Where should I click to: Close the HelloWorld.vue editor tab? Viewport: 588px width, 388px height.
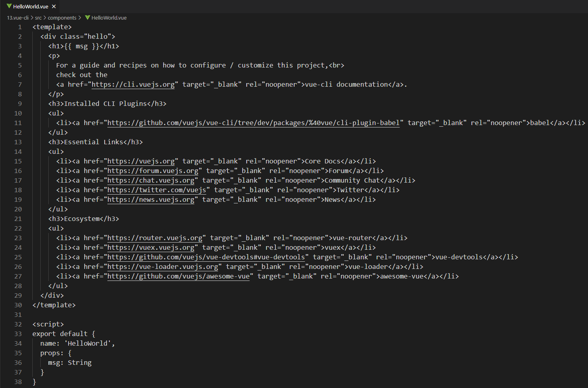click(x=54, y=6)
